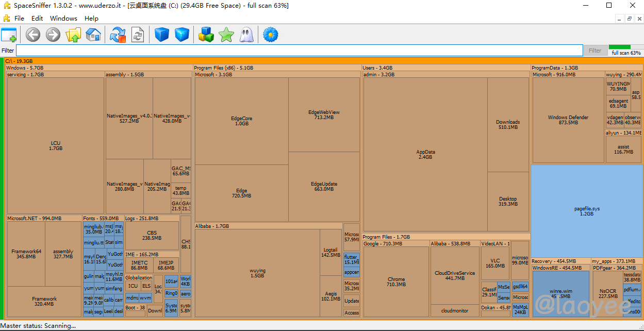This screenshot has width=644, height=331.
Task: Click the New view window icon
Action: click(x=9, y=35)
